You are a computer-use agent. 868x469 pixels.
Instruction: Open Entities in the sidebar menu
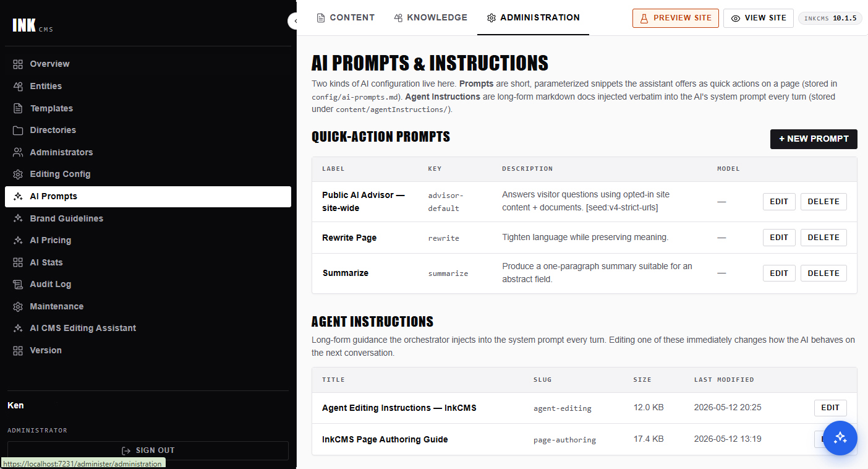pos(148,86)
